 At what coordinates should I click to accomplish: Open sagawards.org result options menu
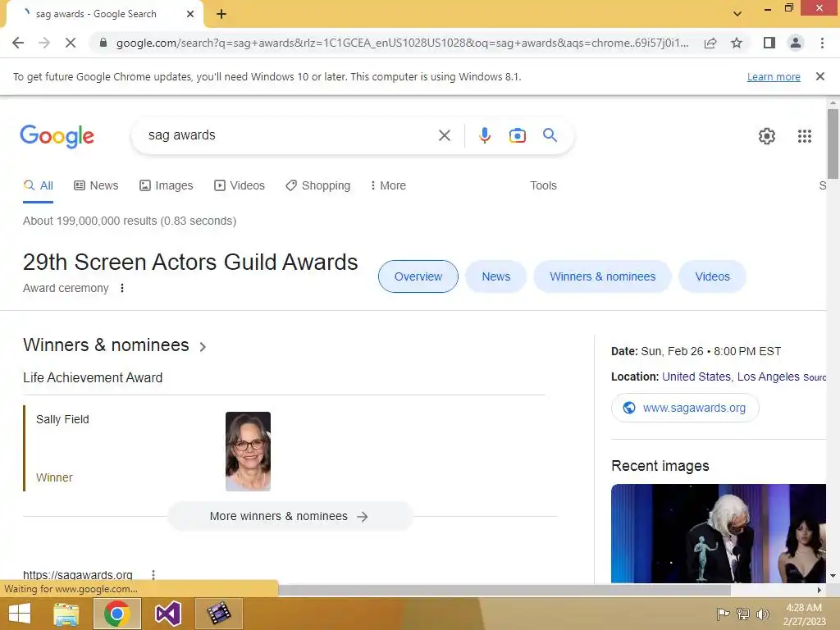tap(153, 575)
